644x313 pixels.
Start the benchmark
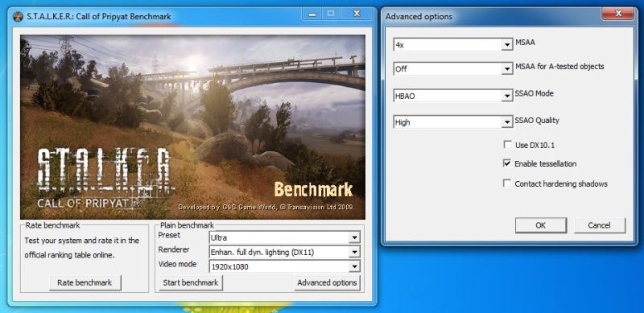click(191, 282)
